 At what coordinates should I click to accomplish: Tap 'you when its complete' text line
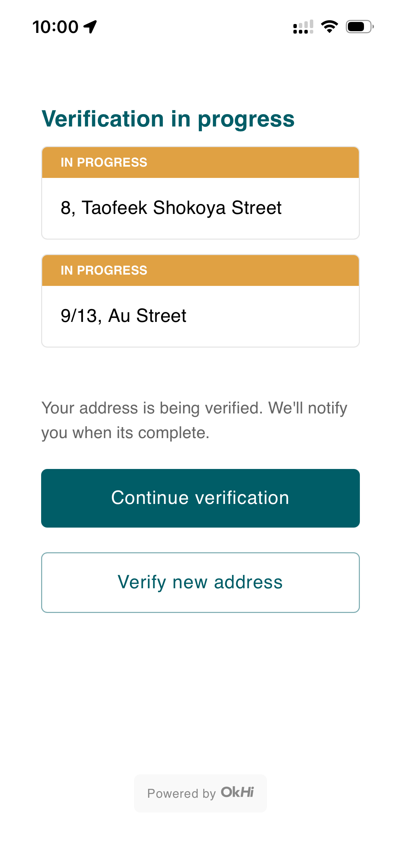pos(125,433)
